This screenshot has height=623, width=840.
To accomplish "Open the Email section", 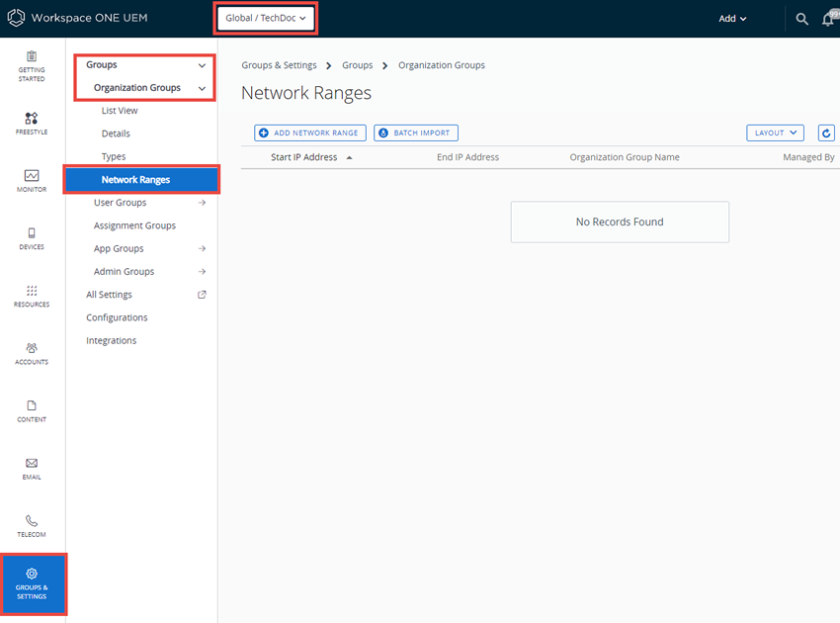I will click(32, 469).
